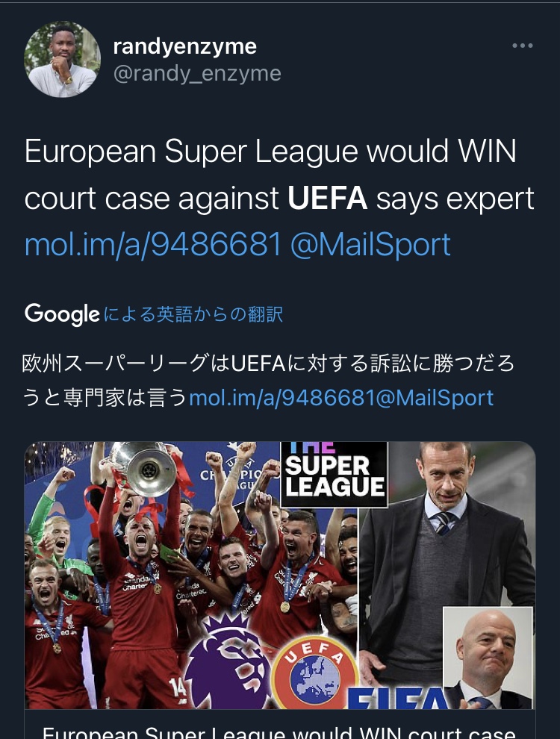This screenshot has height=739, width=560.
Task: Tap the inset photo of the bald man
Action: [488, 658]
